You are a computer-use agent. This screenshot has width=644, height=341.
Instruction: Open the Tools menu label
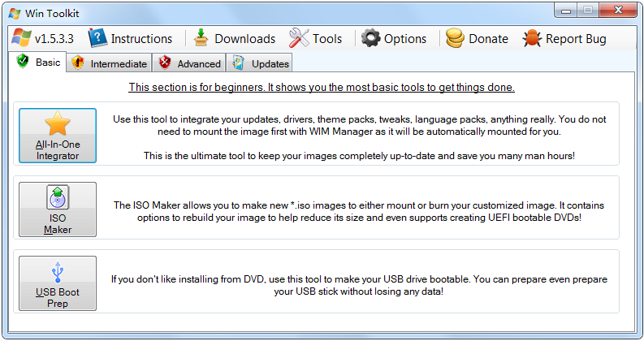tap(327, 39)
